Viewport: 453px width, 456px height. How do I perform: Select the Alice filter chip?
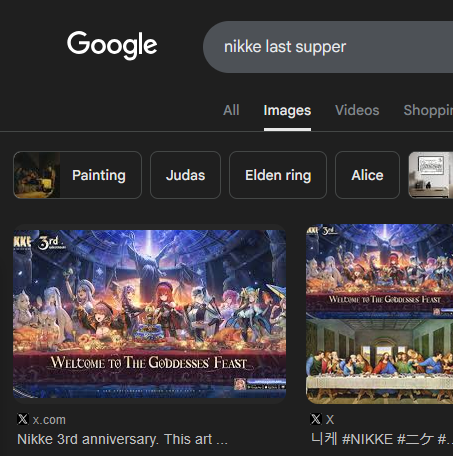click(367, 175)
